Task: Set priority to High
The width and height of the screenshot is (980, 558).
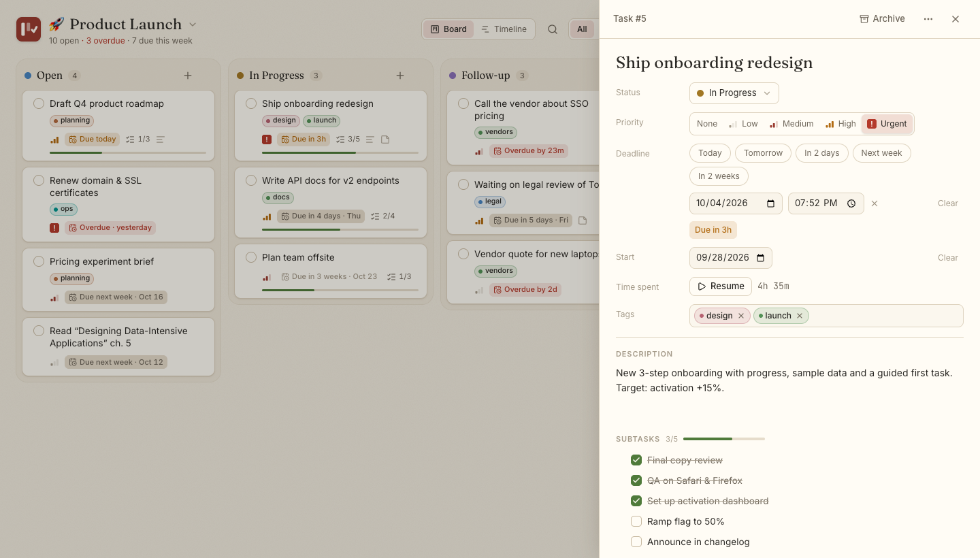Action: pos(840,124)
